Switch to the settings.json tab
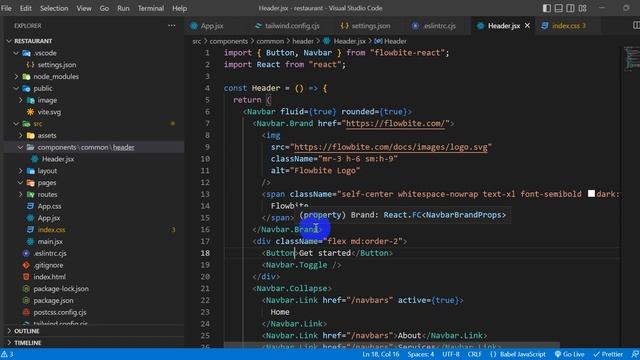The image size is (640, 360). tap(366, 26)
